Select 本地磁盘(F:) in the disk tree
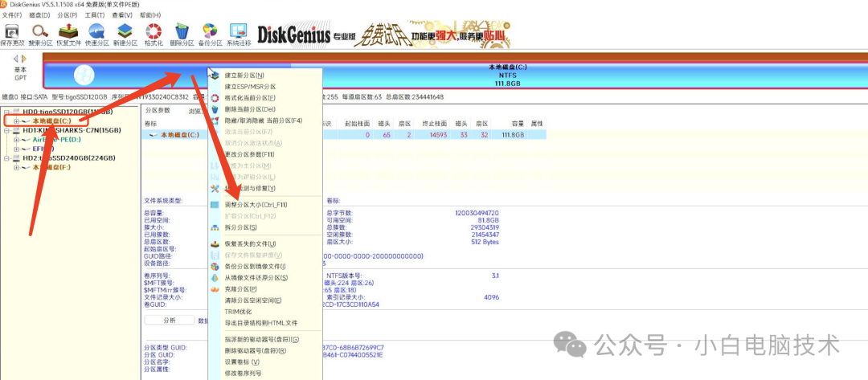Screen dimensions: 868x380 (x=51, y=167)
